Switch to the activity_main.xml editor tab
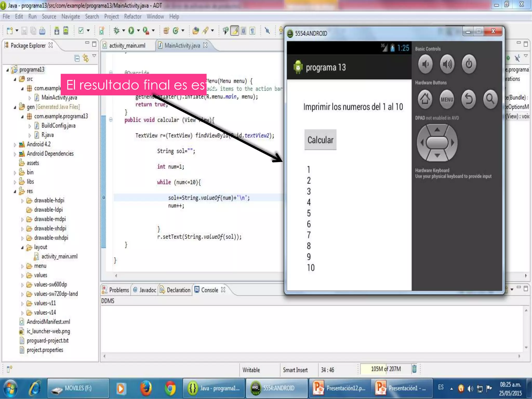This screenshot has height=399, width=532. pyautogui.click(x=127, y=46)
